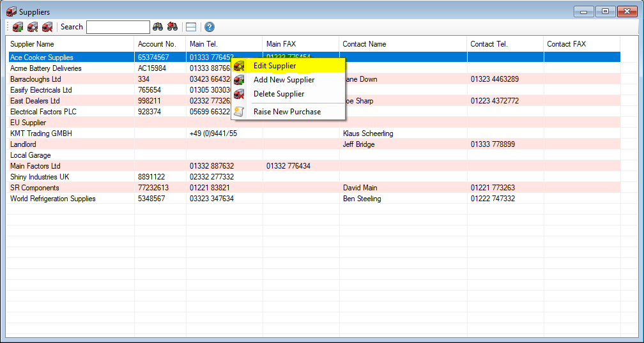
Task: Click the Contact Tel. column header
Action: point(490,44)
